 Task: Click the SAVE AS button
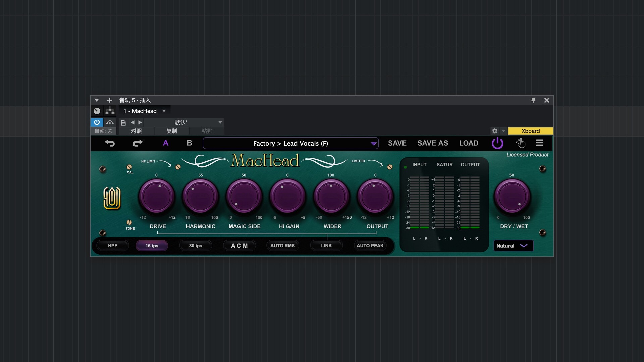[x=432, y=143]
